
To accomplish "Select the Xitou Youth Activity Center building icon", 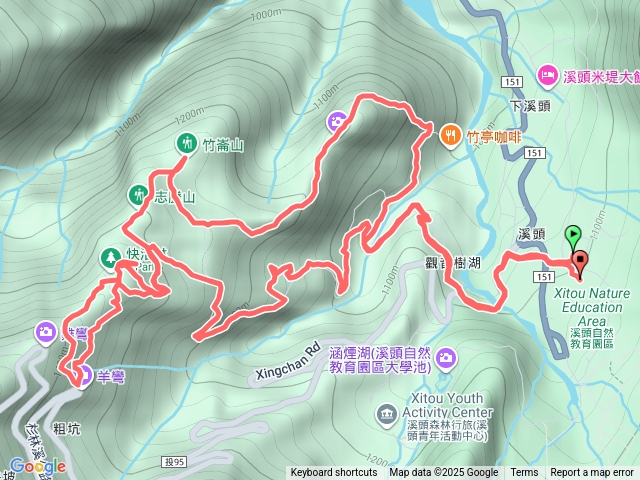I will 387,414.
